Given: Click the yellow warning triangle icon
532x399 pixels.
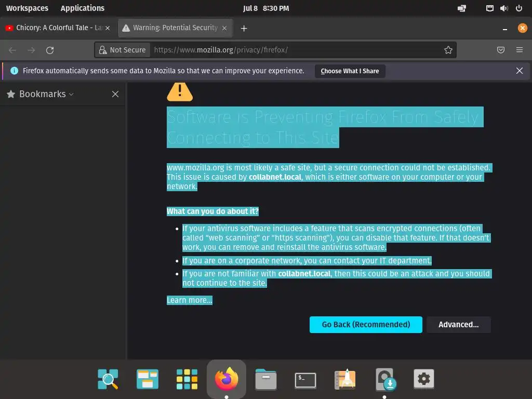Looking at the screenshot, I should tap(180, 91).
